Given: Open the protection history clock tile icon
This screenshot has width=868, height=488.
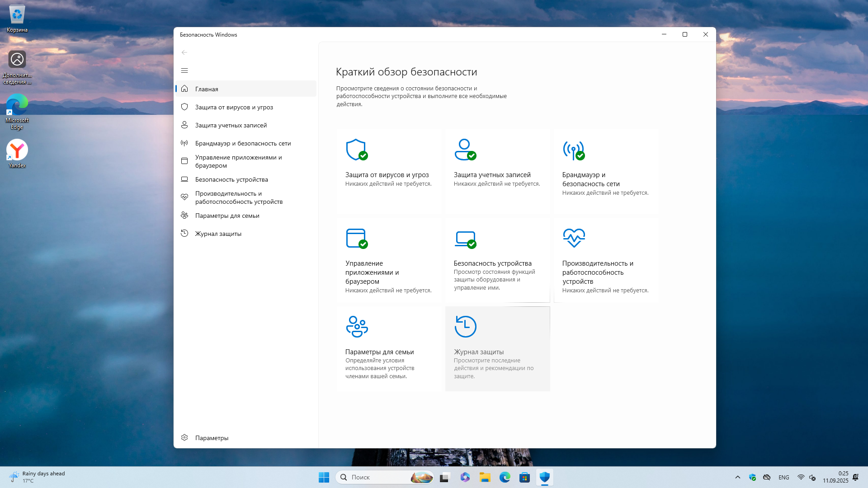Looking at the screenshot, I should click(465, 326).
